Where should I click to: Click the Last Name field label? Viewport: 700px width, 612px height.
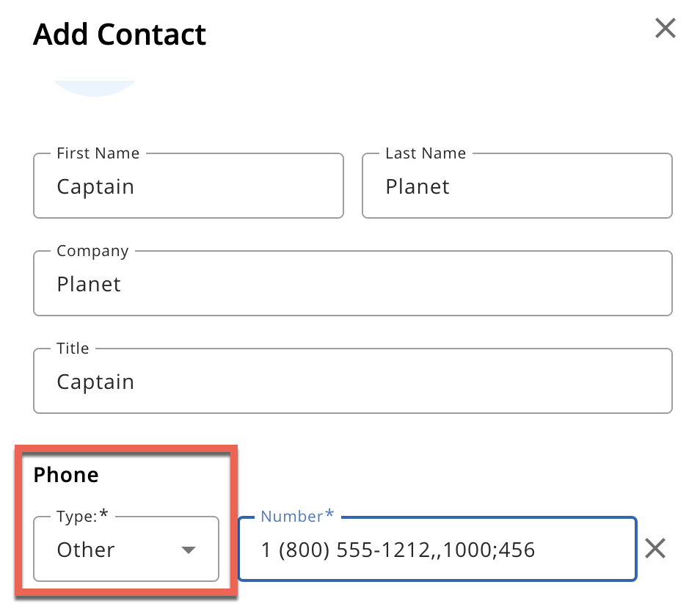pyautogui.click(x=426, y=153)
